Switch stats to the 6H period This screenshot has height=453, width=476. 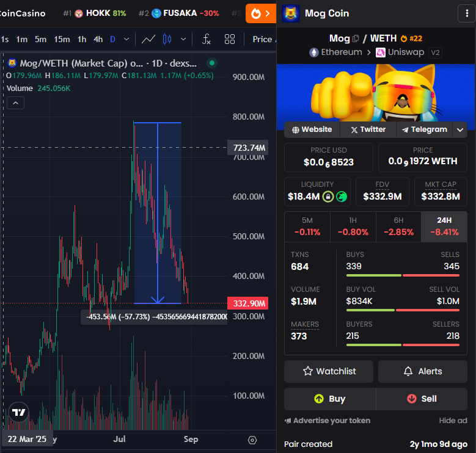tap(398, 227)
